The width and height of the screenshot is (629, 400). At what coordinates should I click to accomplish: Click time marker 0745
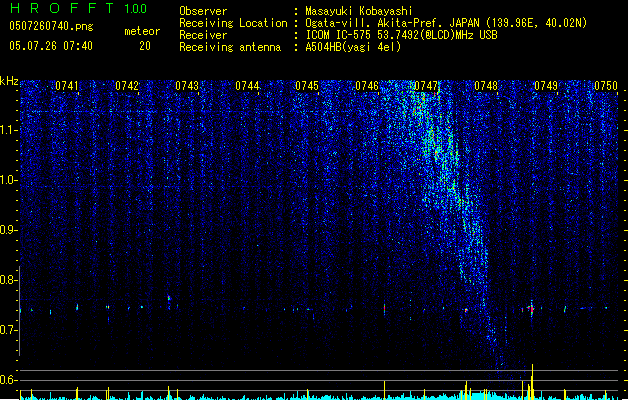(x=307, y=86)
